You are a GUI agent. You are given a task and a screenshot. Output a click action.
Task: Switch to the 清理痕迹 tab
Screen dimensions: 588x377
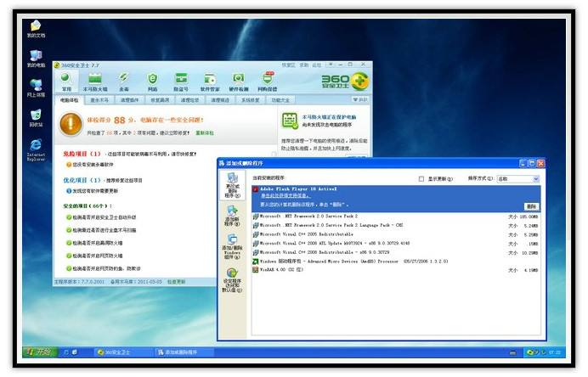point(220,100)
